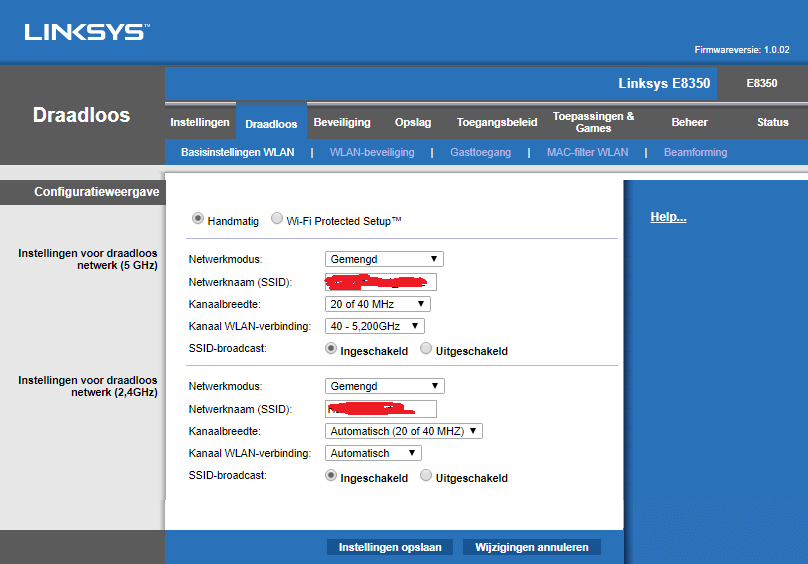Click the large Draadloos section heading
Screen dimensions: 808x564
(x=81, y=115)
